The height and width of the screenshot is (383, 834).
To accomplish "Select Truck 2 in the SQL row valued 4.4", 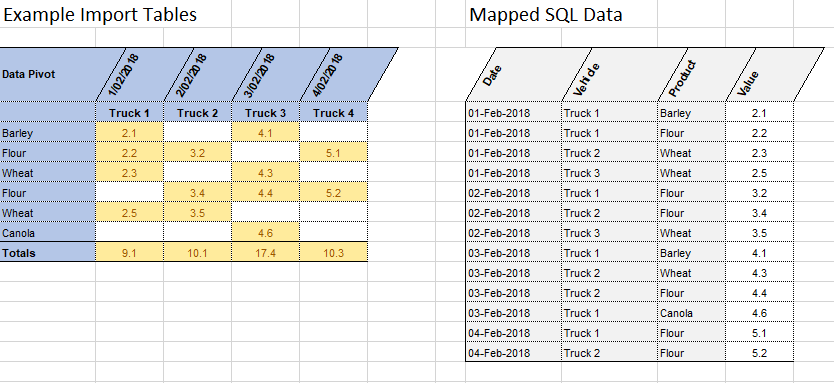I will (x=610, y=293).
